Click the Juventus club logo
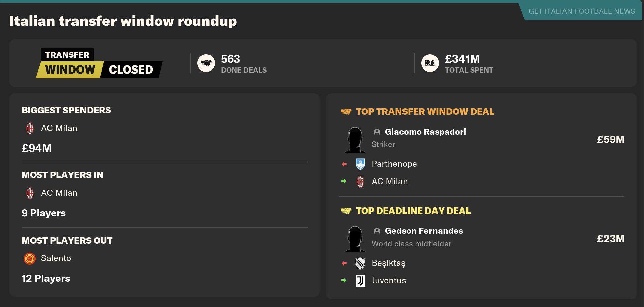The height and width of the screenshot is (307, 644). click(360, 281)
